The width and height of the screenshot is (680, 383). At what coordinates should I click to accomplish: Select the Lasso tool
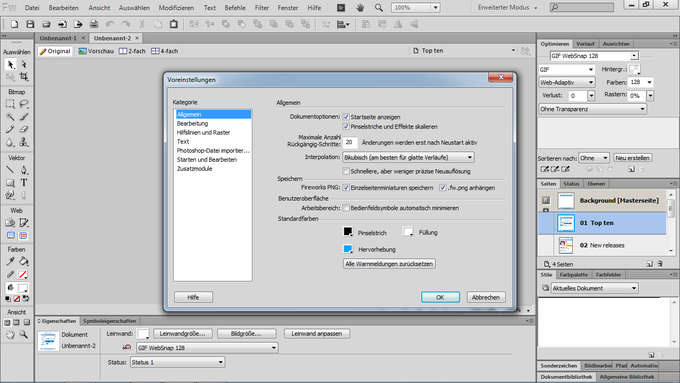tap(24, 104)
